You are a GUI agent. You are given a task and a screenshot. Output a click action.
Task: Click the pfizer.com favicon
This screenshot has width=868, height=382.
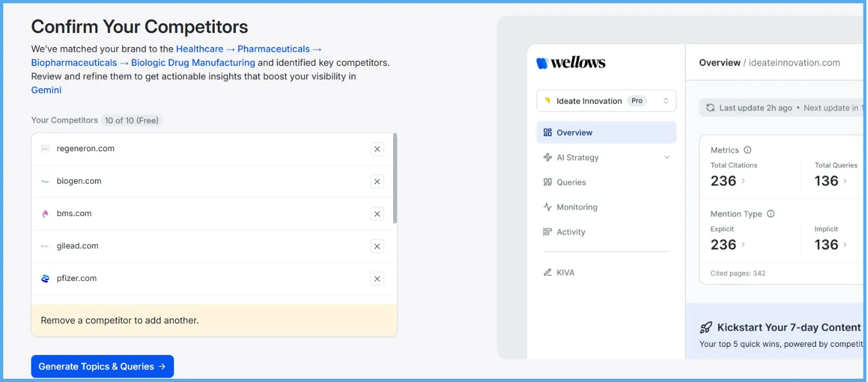click(45, 278)
